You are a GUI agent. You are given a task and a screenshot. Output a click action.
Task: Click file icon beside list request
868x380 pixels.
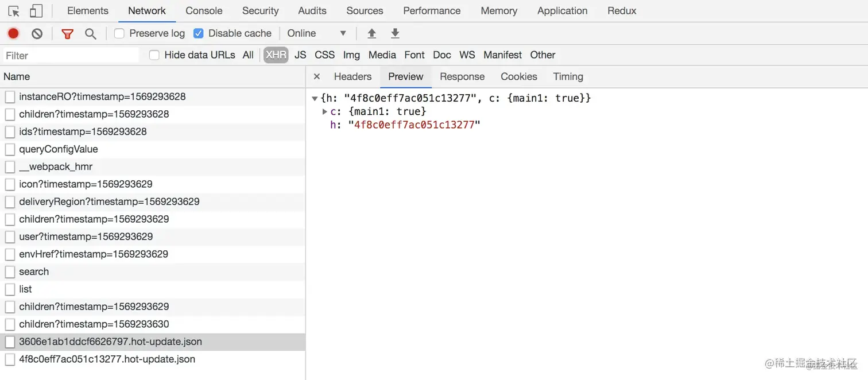point(10,289)
